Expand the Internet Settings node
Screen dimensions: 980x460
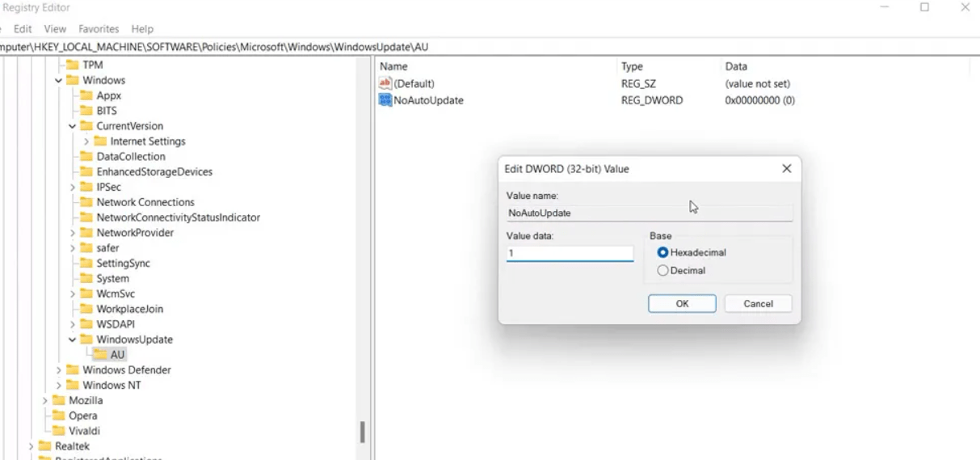point(86,141)
